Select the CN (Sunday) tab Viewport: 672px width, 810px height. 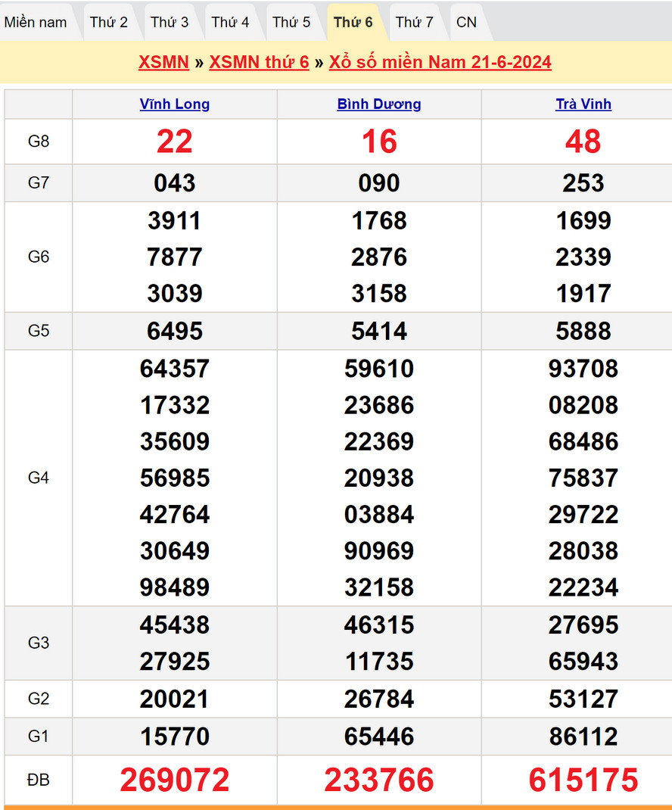(x=466, y=22)
